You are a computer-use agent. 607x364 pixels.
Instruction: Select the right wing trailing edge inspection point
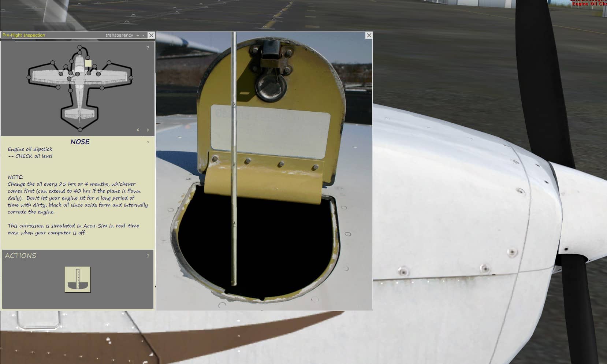point(102,88)
